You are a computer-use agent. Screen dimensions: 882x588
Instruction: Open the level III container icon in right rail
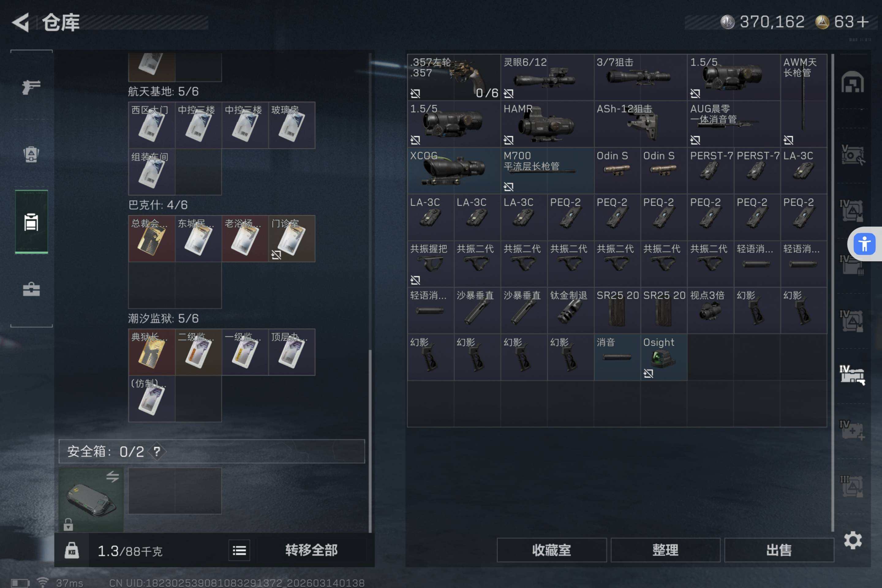coord(852,486)
